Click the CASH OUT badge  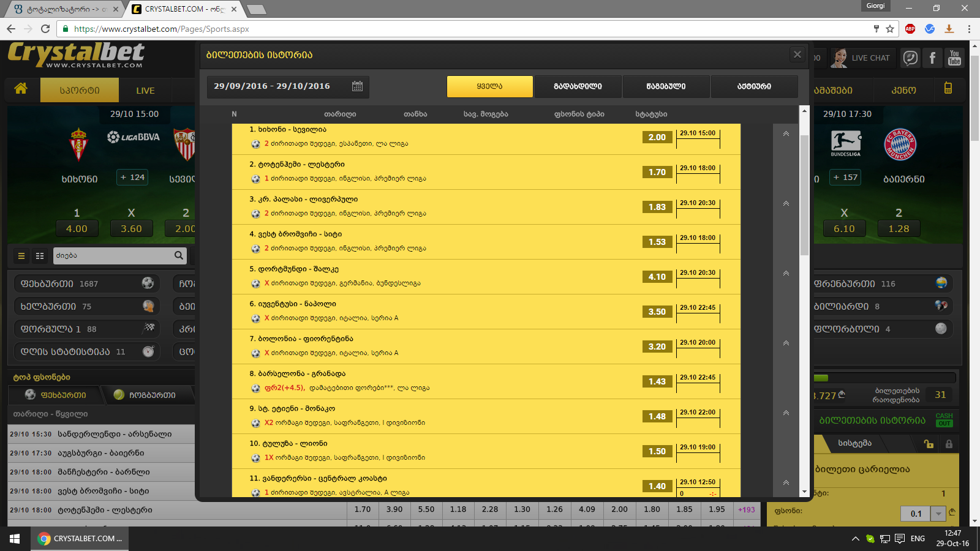944,420
